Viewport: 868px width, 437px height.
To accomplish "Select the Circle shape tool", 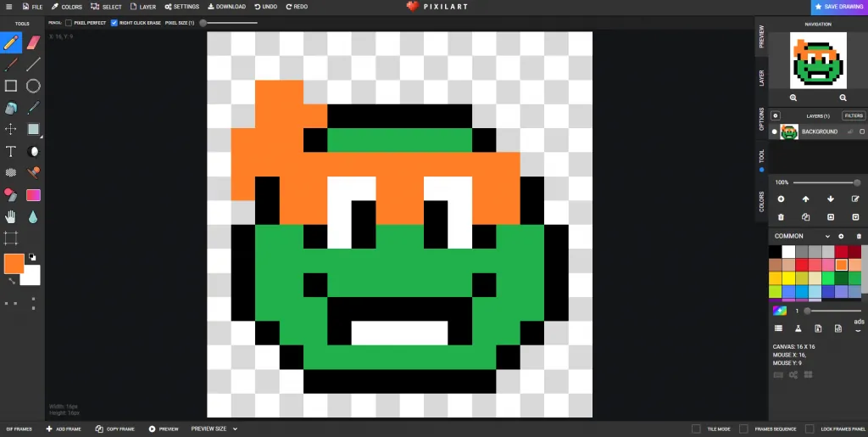I will pyautogui.click(x=34, y=86).
